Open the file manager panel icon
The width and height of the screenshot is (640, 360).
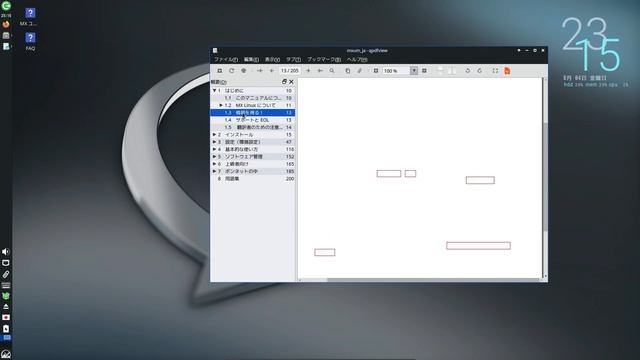coord(6,36)
